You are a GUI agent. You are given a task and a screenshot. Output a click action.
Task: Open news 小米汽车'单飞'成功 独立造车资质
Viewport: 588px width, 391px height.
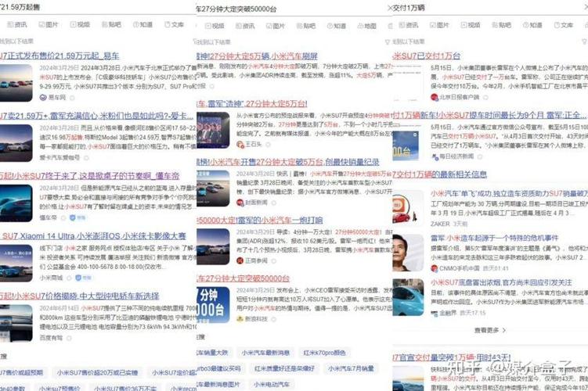509,193
